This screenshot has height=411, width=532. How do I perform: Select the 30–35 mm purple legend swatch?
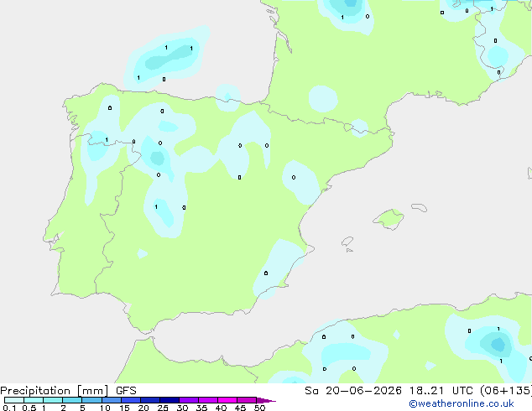point(188,400)
